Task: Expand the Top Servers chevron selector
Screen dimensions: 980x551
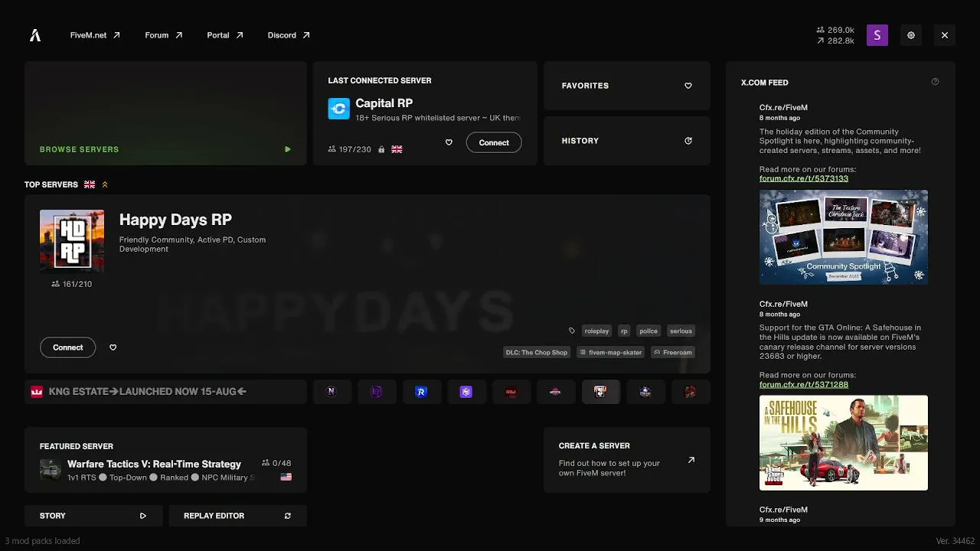Action: click(105, 184)
